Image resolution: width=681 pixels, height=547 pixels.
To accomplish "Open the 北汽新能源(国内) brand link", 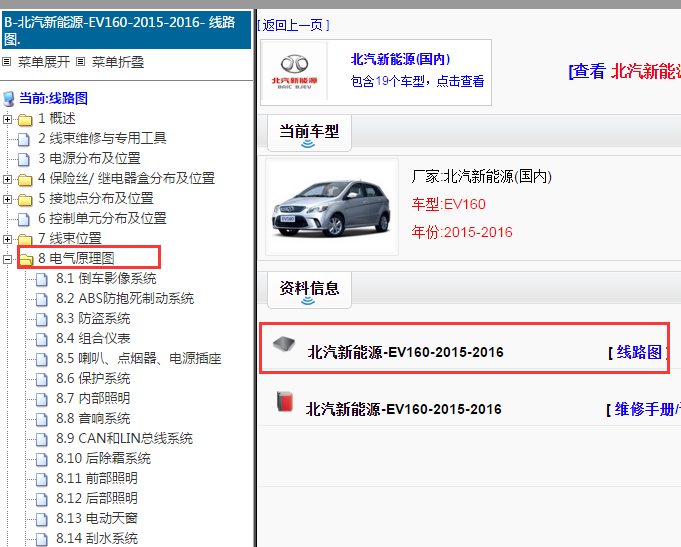I will tap(400, 59).
